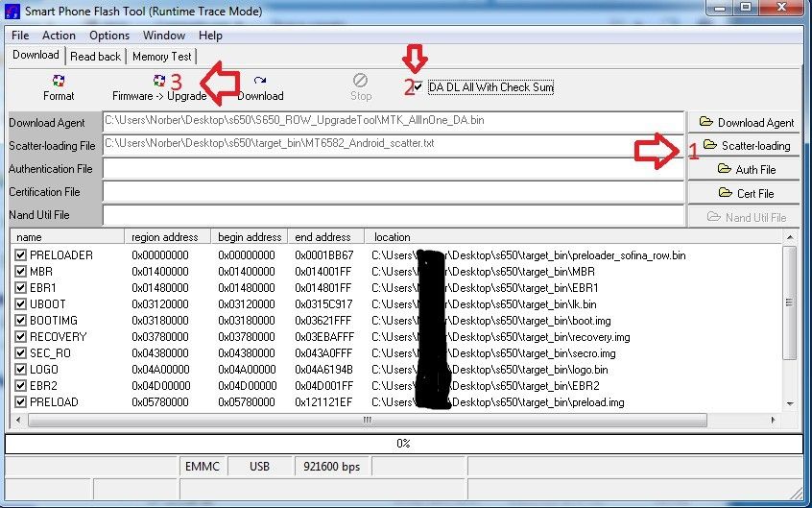Click region address 0x03780000

pos(160,336)
